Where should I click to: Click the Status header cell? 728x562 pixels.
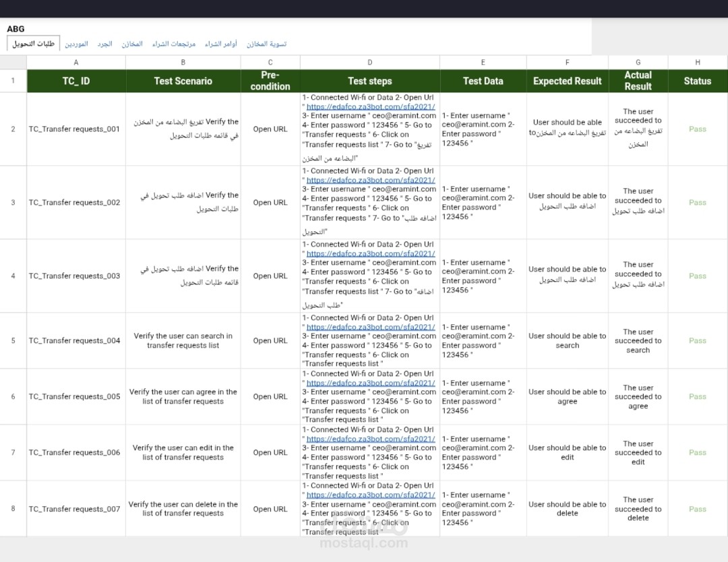click(x=698, y=81)
